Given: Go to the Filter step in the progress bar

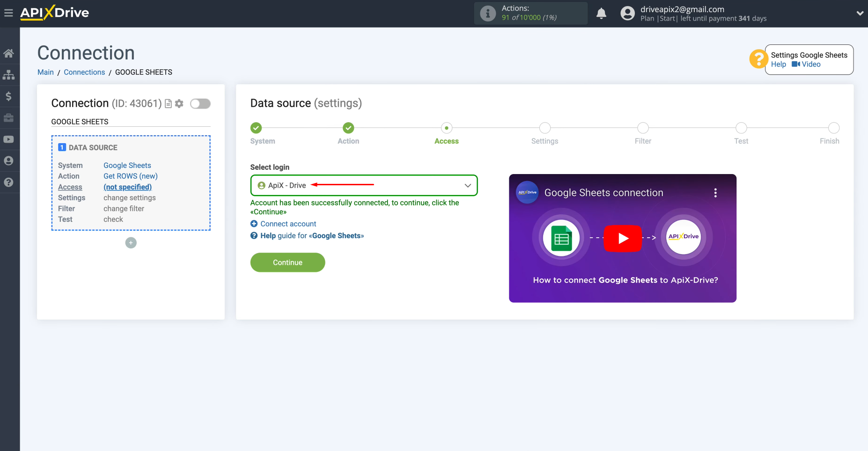Looking at the screenshot, I should (x=643, y=128).
